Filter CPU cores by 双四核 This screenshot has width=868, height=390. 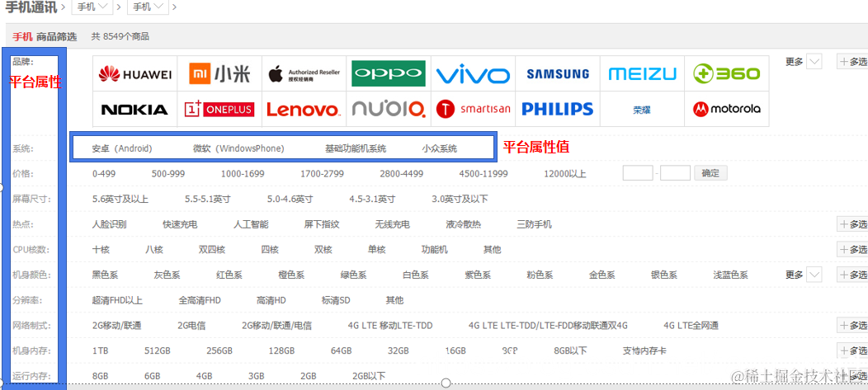tap(212, 250)
